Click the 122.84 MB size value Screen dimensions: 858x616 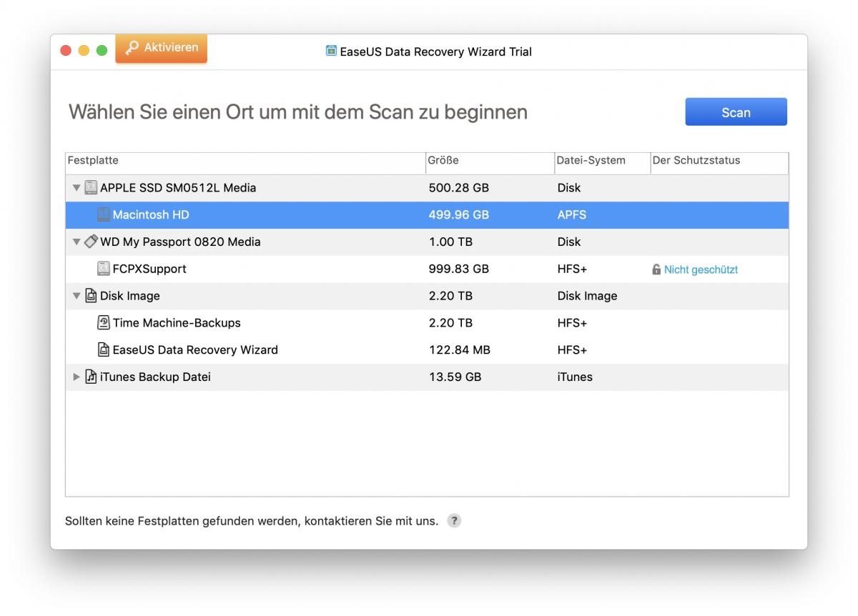coord(460,350)
